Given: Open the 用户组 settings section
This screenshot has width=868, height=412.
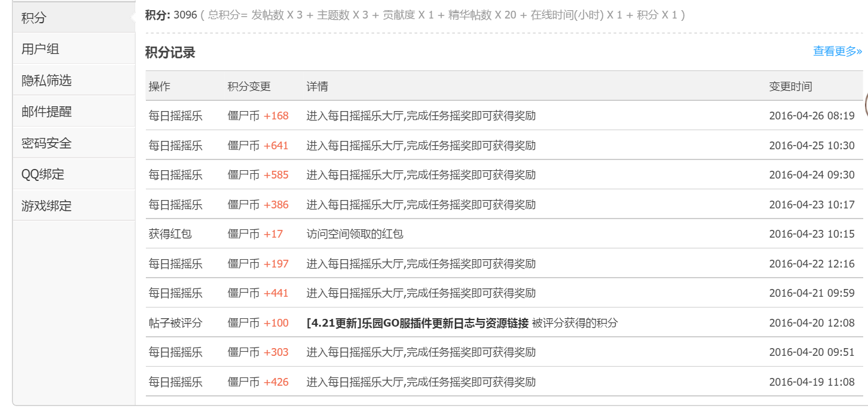Looking at the screenshot, I should point(40,49).
